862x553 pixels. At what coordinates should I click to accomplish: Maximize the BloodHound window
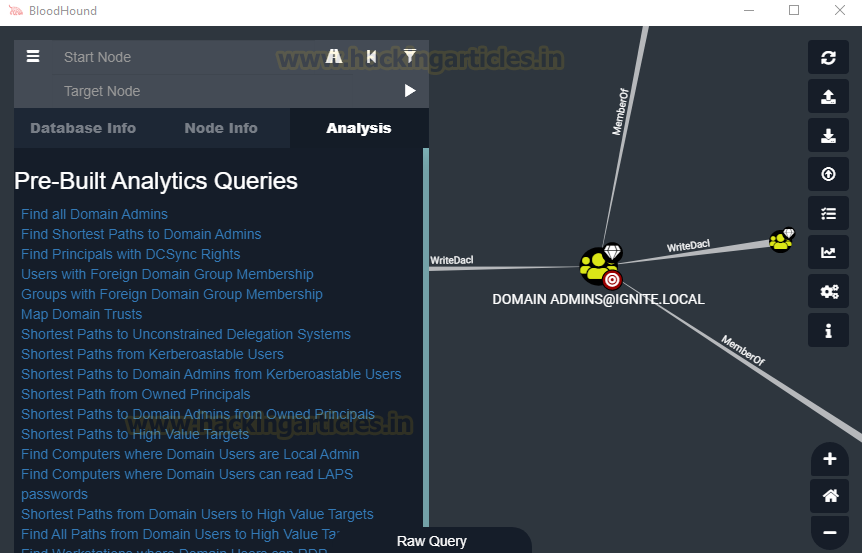point(794,10)
